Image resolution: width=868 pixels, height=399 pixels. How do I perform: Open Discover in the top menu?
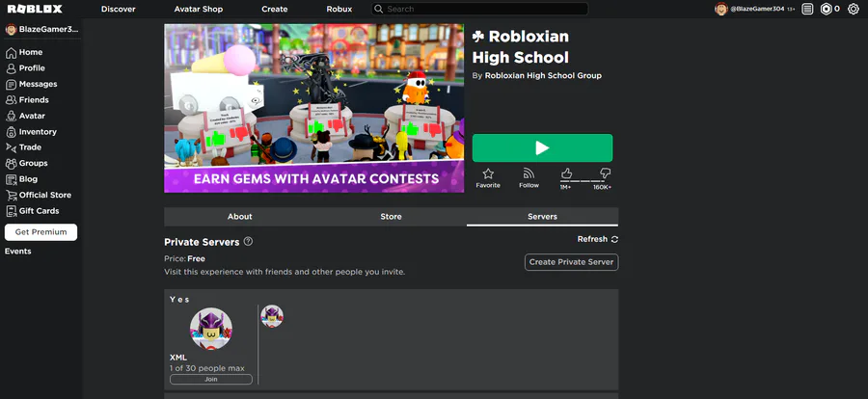tap(119, 9)
